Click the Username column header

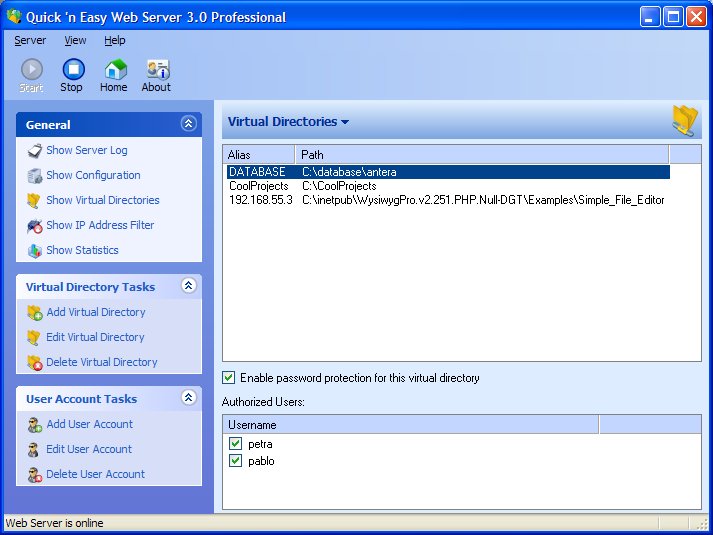coord(411,425)
